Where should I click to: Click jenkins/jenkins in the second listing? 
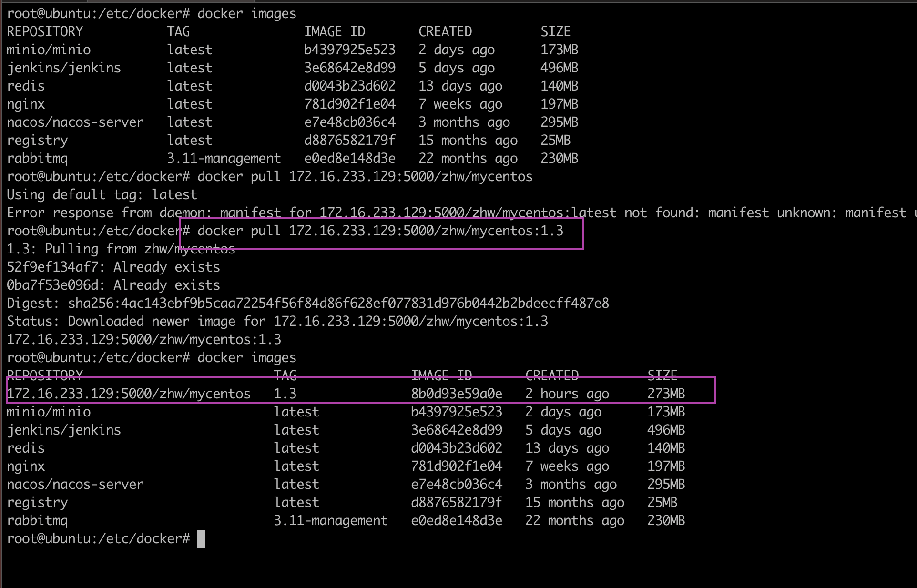coord(64,430)
